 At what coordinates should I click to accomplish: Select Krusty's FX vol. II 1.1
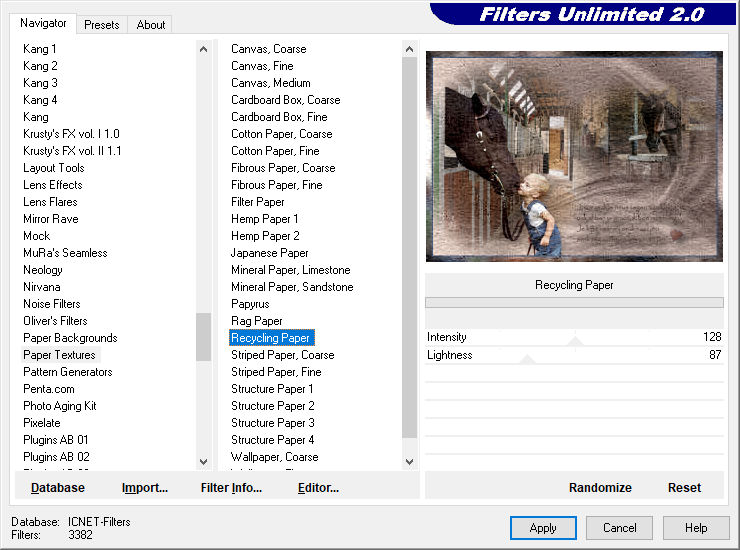pos(72,151)
